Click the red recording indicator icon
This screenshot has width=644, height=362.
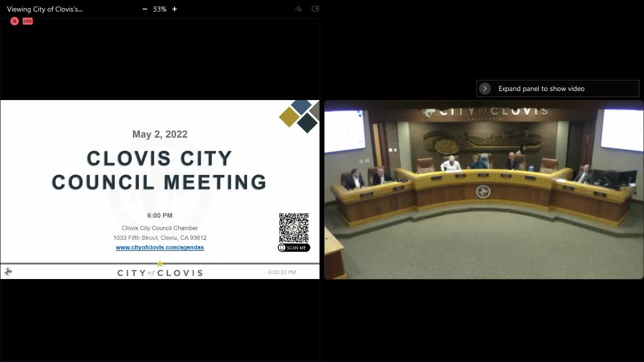[x=14, y=21]
